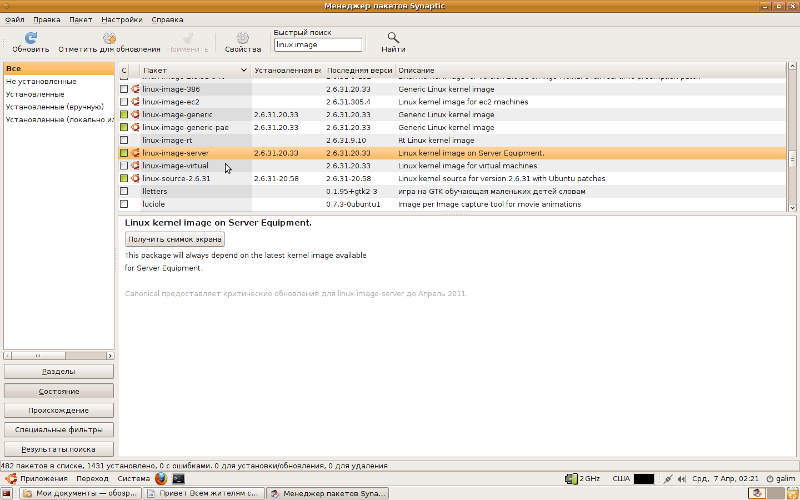Switch to first workspace in the switcher

(757, 493)
